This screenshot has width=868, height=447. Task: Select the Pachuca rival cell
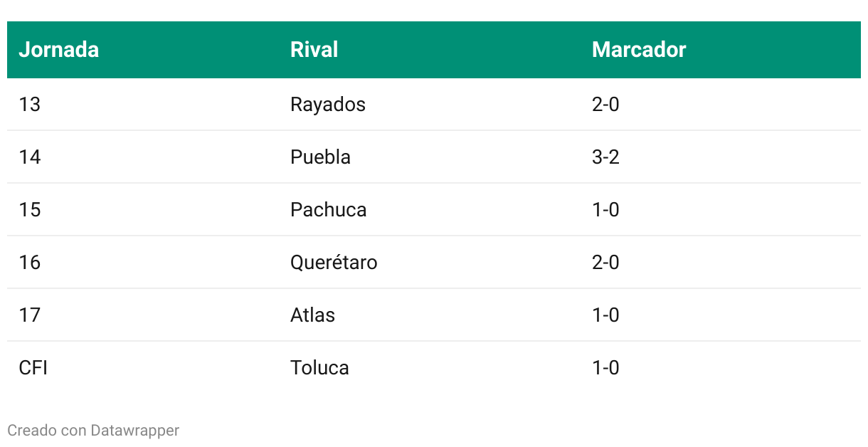[329, 210]
